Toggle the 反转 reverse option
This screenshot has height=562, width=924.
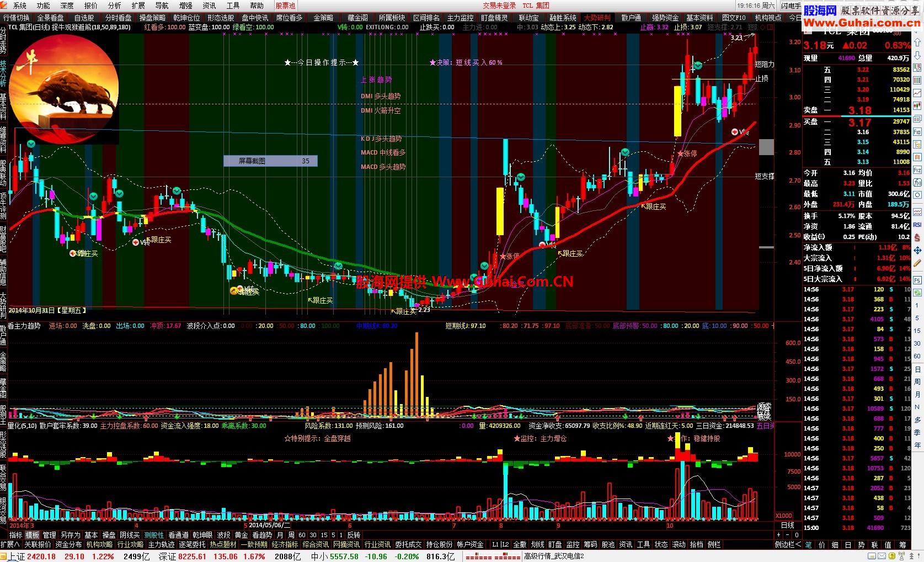(353, 535)
